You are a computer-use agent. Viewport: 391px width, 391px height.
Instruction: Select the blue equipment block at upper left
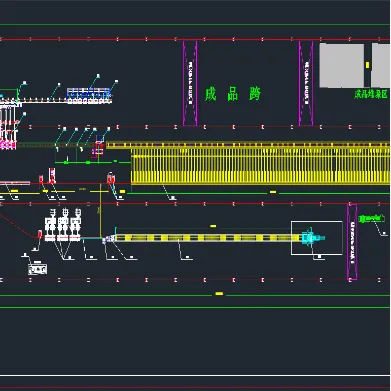point(89,96)
